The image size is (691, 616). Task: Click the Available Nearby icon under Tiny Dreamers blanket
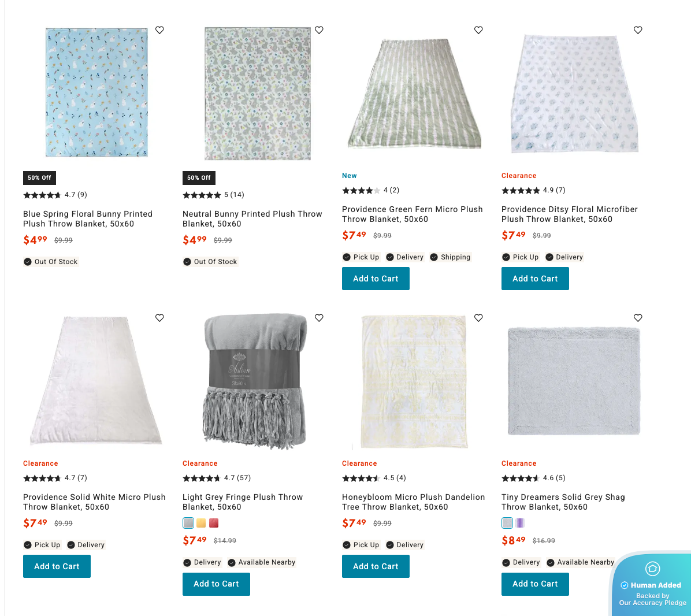549,562
